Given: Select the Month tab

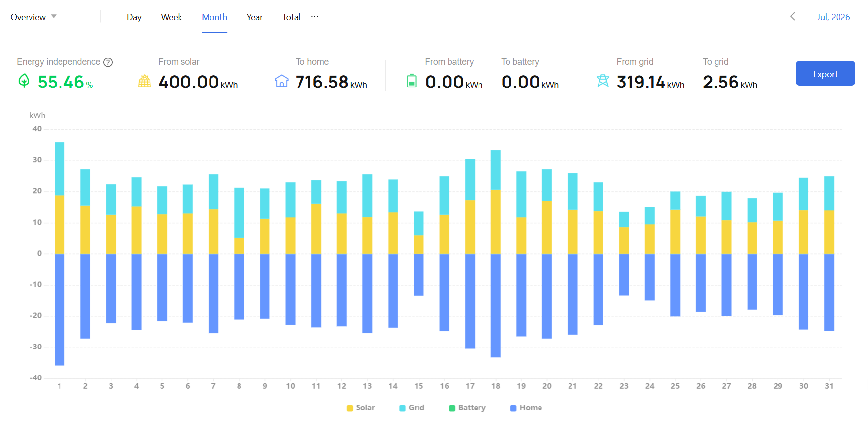Looking at the screenshot, I should click(x=214, y=17).
